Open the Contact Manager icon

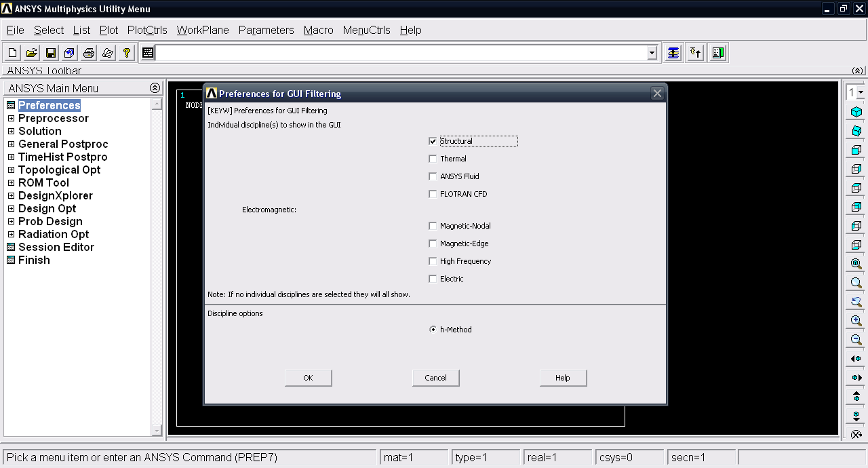(x=718, y=53)
